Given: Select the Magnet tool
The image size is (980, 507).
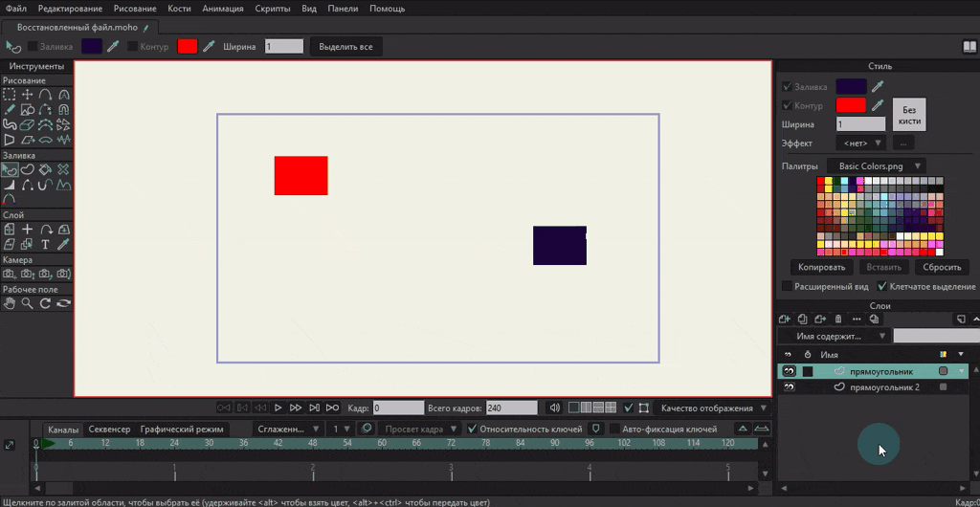Looking at the screenshot, I should tap(63, 110).
